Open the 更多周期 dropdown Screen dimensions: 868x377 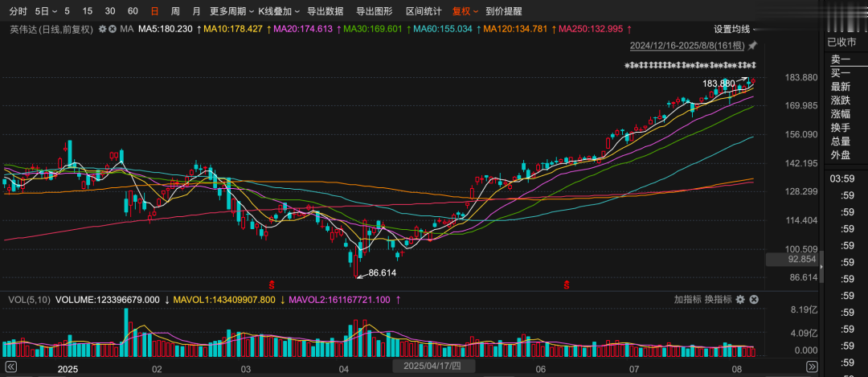pyautogui.click(x=232, y=11)
